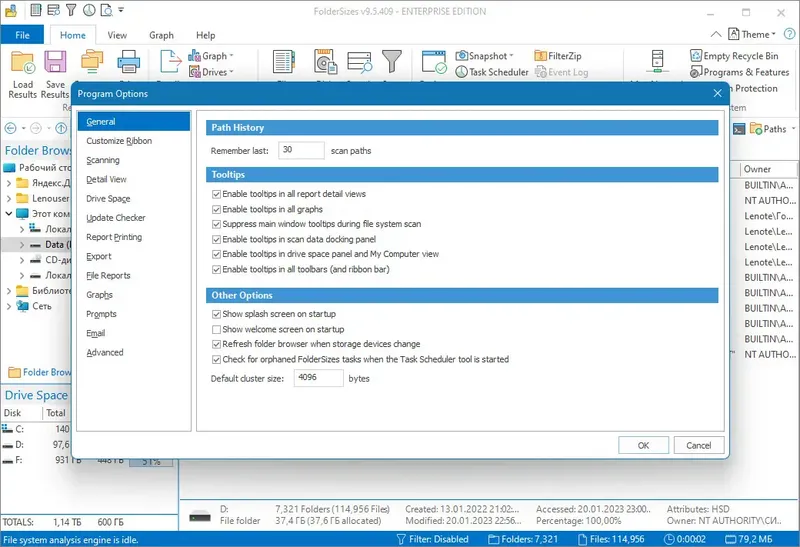Uncheck Enable tooltips in all graphs

pos(216,209)
